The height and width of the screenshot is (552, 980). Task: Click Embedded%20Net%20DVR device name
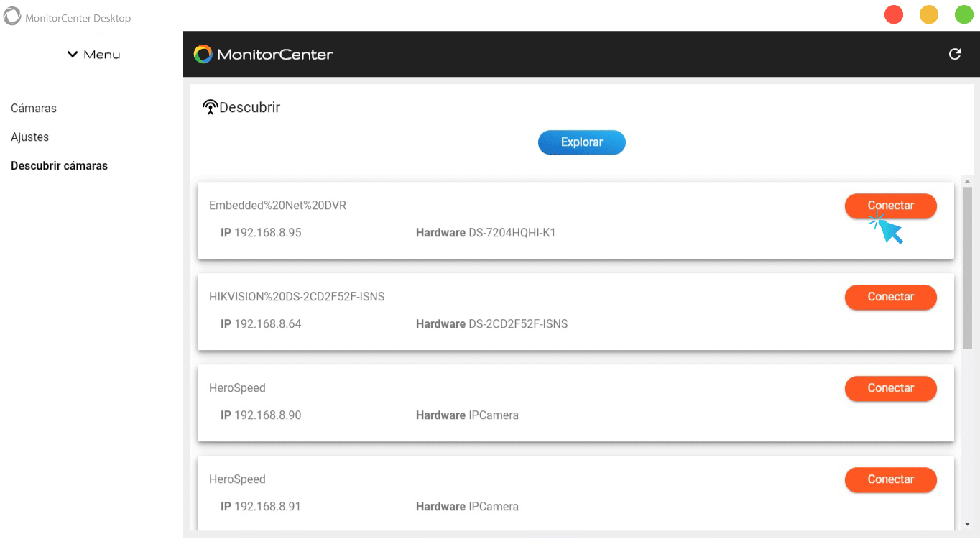277,206
